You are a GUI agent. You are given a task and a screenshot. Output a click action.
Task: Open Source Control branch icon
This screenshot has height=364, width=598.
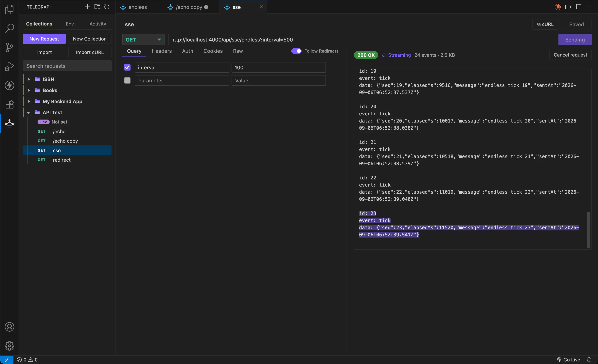[x=9, y=47]
